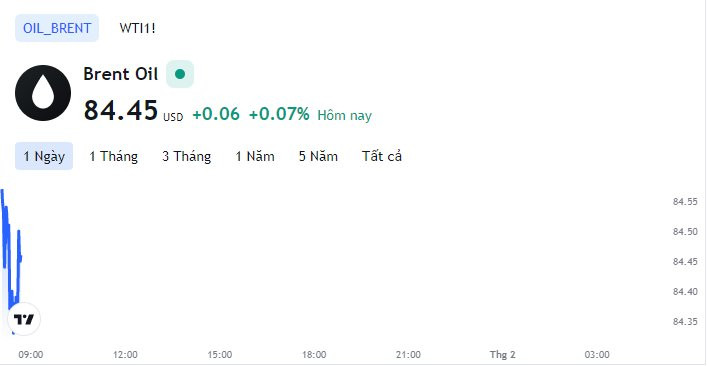Select the 1 Ngày time range
The height and width of the screenshot is (366, 707).
pos(44,156)
